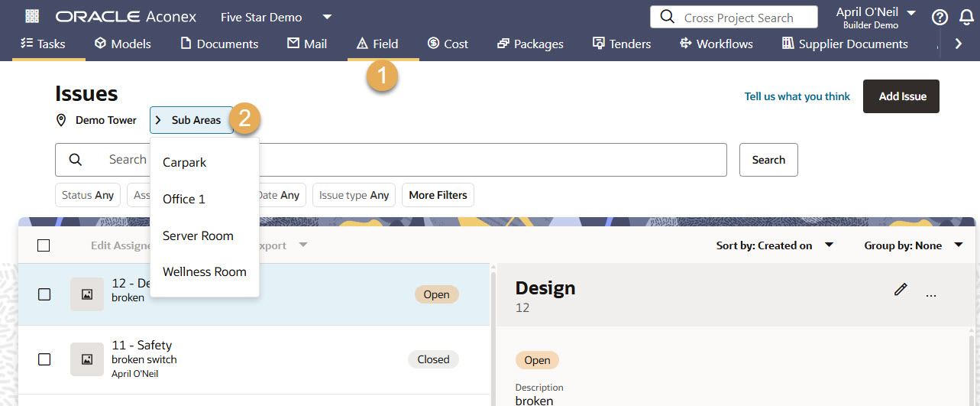Open the app grid menu icon
This screenshot has height=406, width=980.
(x=32, y=16)
